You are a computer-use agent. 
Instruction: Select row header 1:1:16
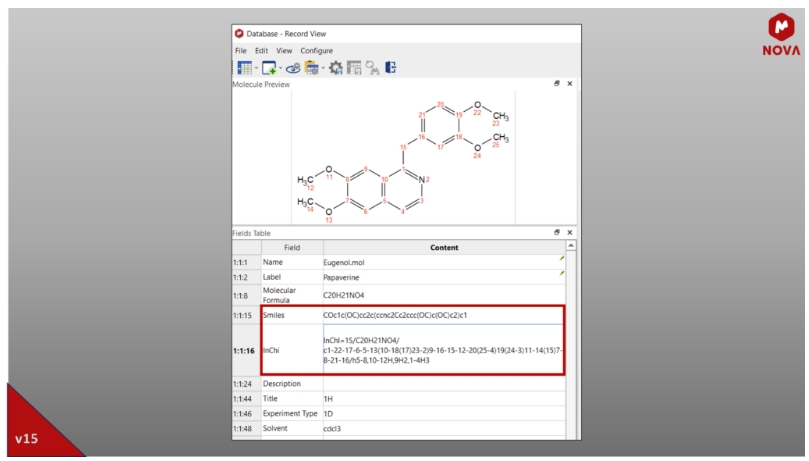244,351
